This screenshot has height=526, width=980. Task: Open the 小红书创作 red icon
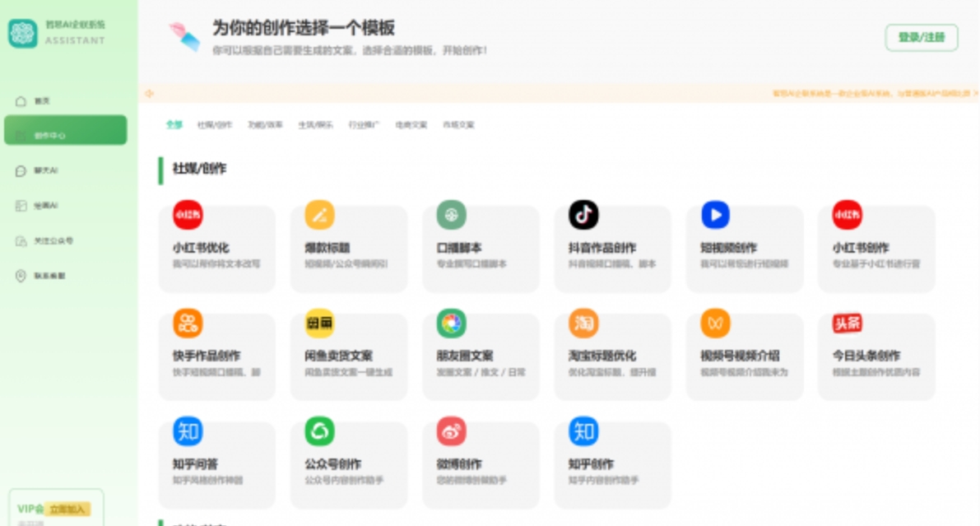click(x=848, y=215)
